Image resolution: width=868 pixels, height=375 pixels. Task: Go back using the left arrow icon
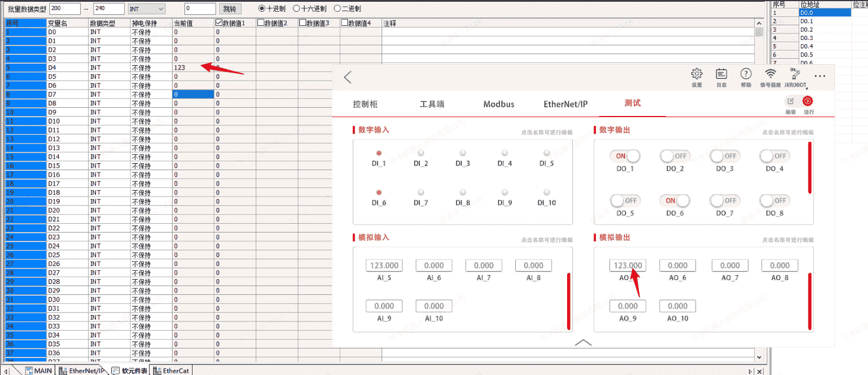click(347, 77)
